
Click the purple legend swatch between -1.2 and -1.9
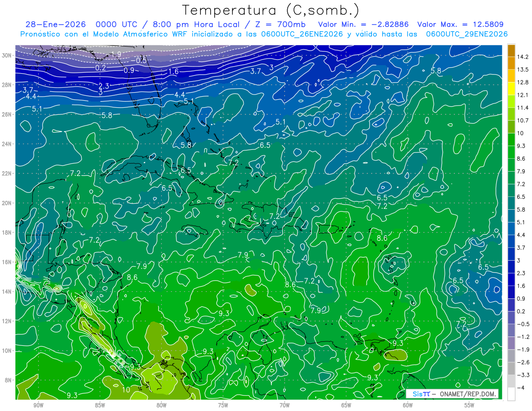[511, 343]
